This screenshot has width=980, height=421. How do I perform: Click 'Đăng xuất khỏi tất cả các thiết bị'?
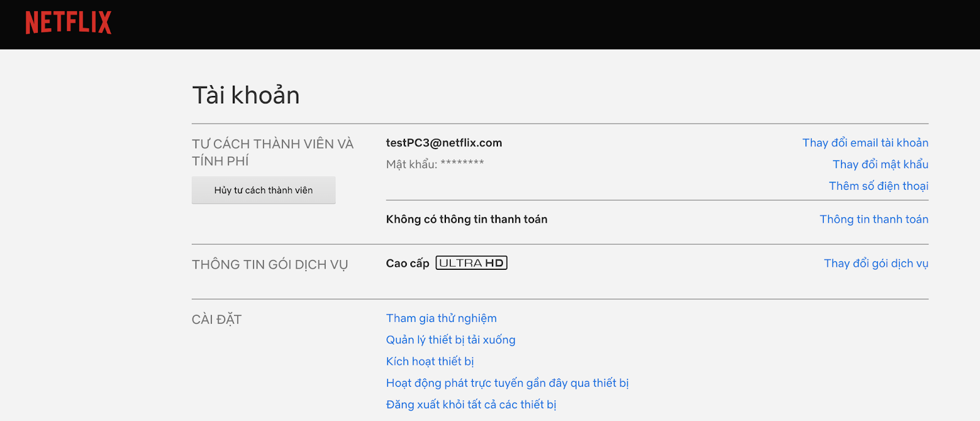tap(470, 404)
